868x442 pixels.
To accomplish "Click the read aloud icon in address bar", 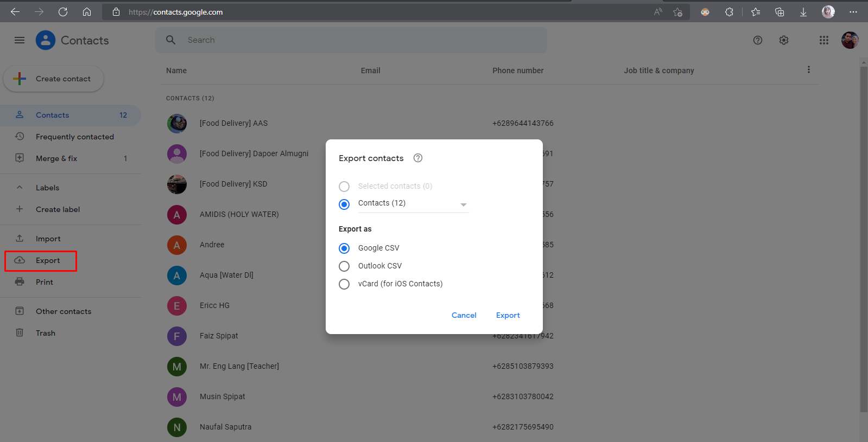I will point(658,12).
